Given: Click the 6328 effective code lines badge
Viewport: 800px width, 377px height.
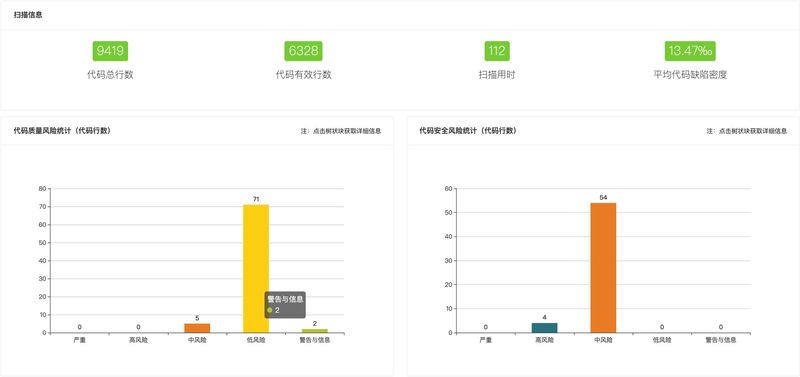Looking at the screenshot, I should pyautogui.click(x=304, y=51).
